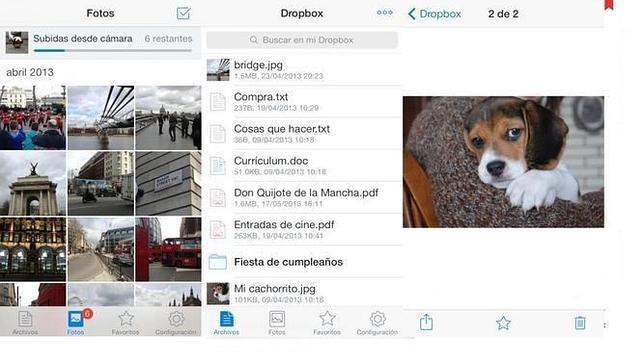Screen dimensions: 644x362
Task: Open the photo of the street sign on wall
Action: [168, 184]
